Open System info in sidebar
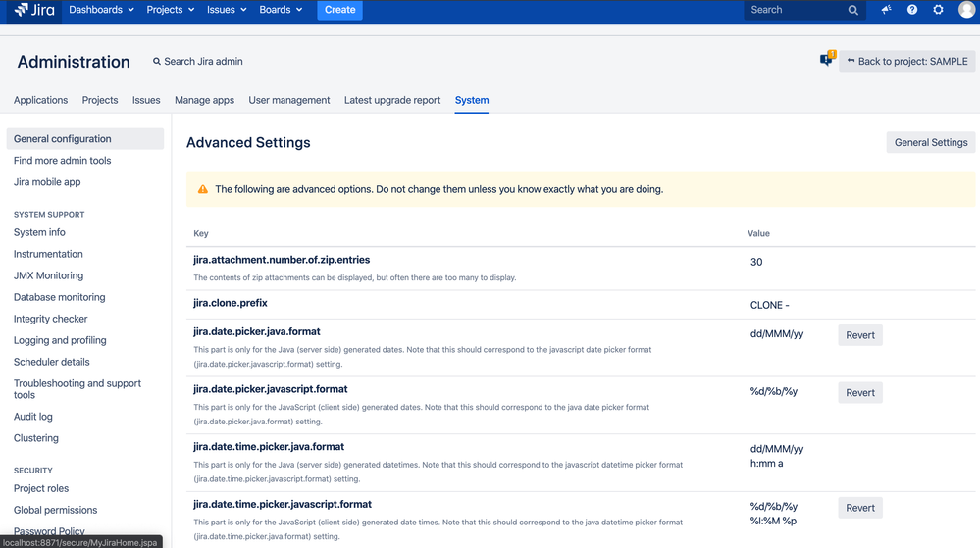This screenshot has height=548, width=980. pyautogui.click(x=39, y=232)
